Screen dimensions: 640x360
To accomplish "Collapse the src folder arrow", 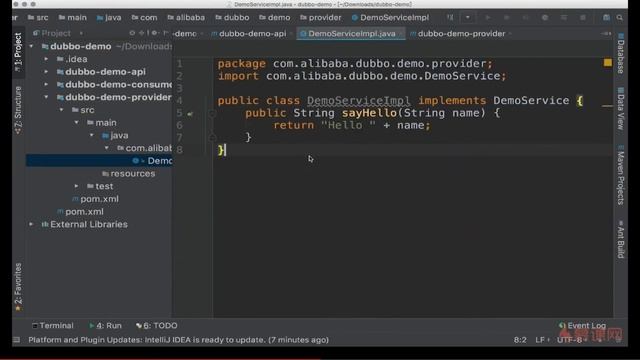I will (x=61, y=110).
